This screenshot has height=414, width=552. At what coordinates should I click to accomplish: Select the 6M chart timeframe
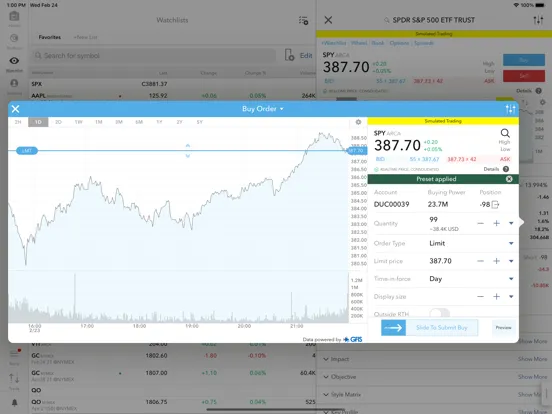pyautogui.click(x=139, y=122)
